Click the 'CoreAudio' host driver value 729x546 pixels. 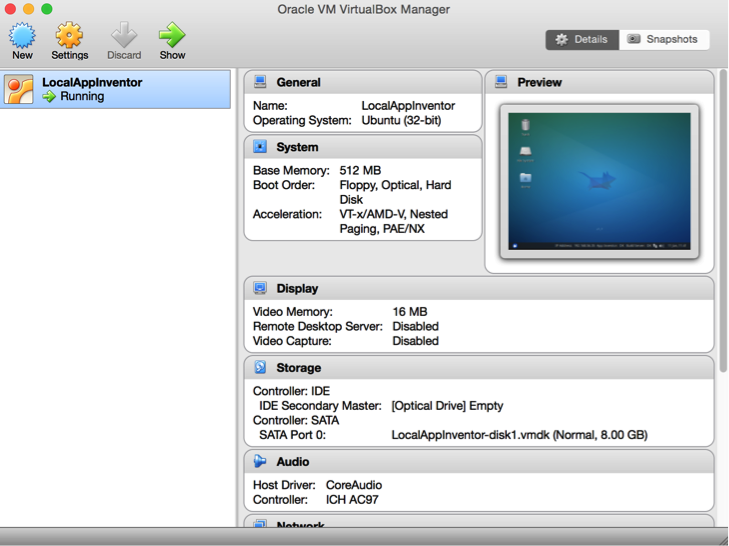(354, 485)
